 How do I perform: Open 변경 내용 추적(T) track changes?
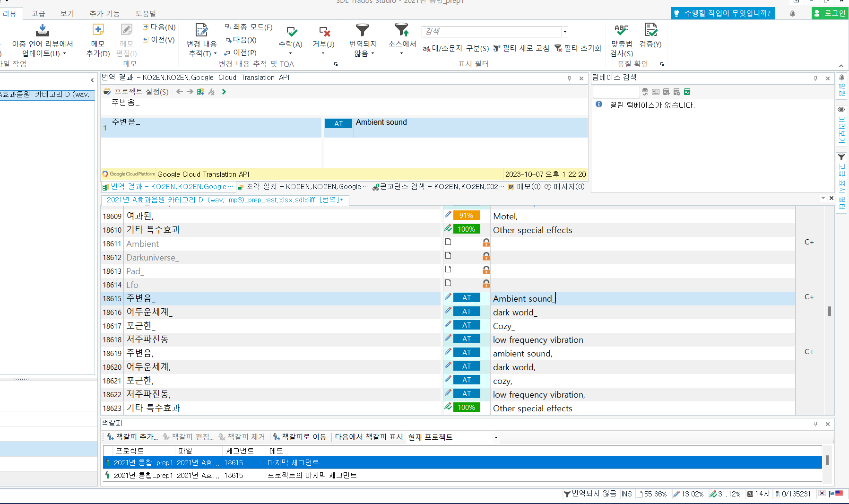(x=202, y=41)
